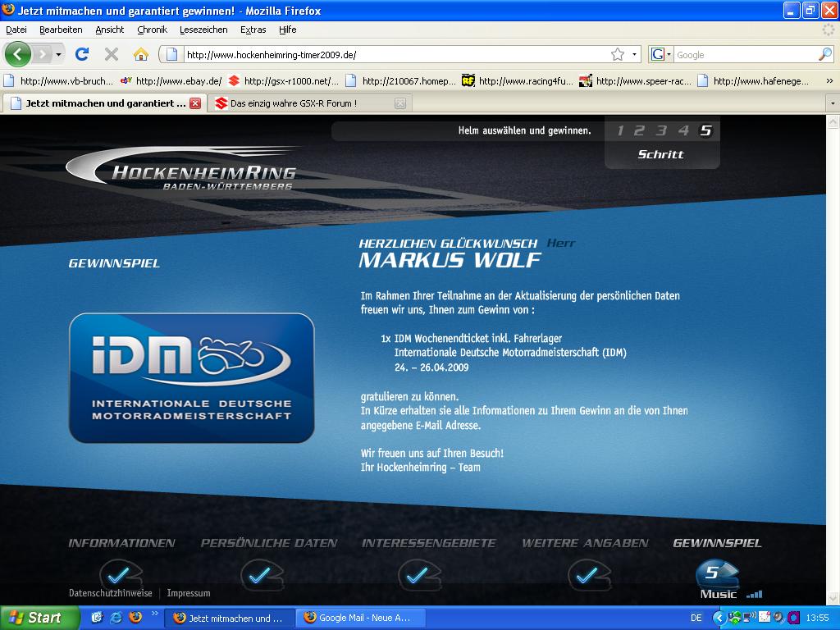Close the GSX-R Forum tab
The width and height of the screenshot is (840, 630).
pyautogui.click(x=400, y=103)
